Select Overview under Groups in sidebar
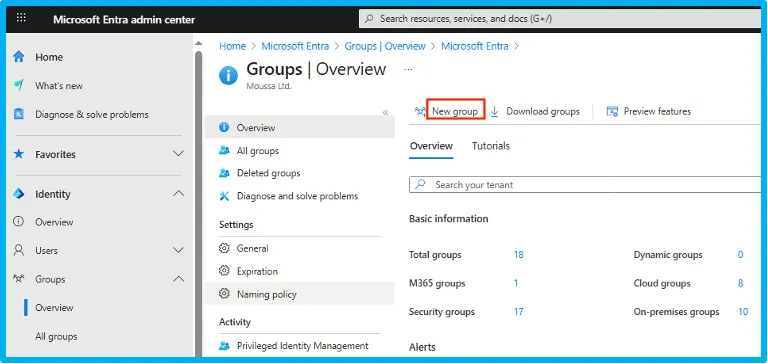This screenshot has width=768, height=364. (54, 308)
